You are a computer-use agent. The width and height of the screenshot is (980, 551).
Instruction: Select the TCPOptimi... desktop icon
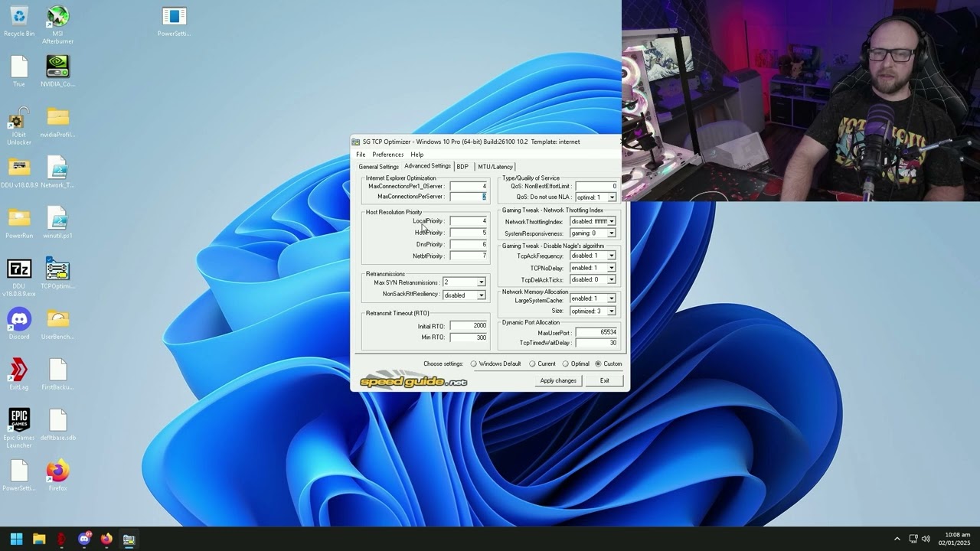pyautogui.click(x=57, y=274)
